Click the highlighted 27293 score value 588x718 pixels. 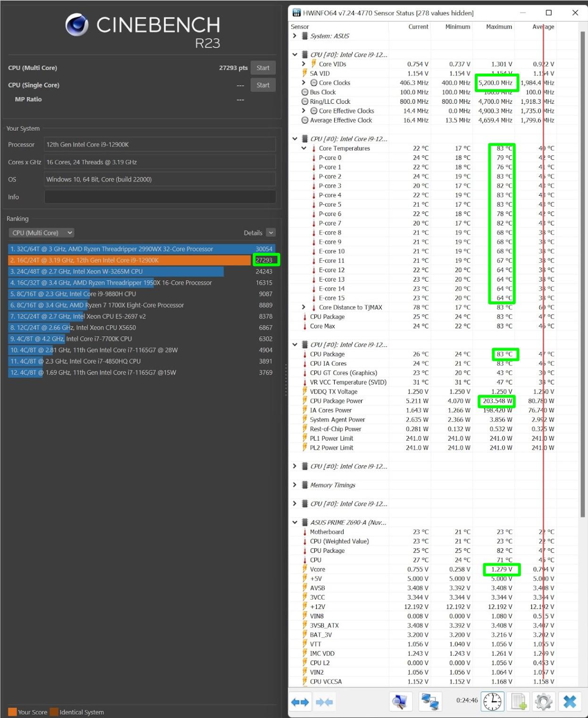pos(265,260)
